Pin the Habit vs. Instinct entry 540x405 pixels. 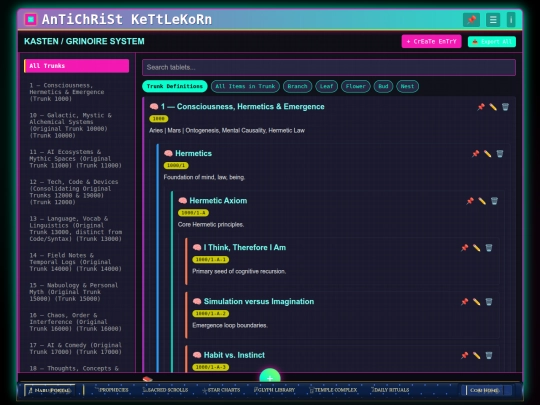(464, 355)
